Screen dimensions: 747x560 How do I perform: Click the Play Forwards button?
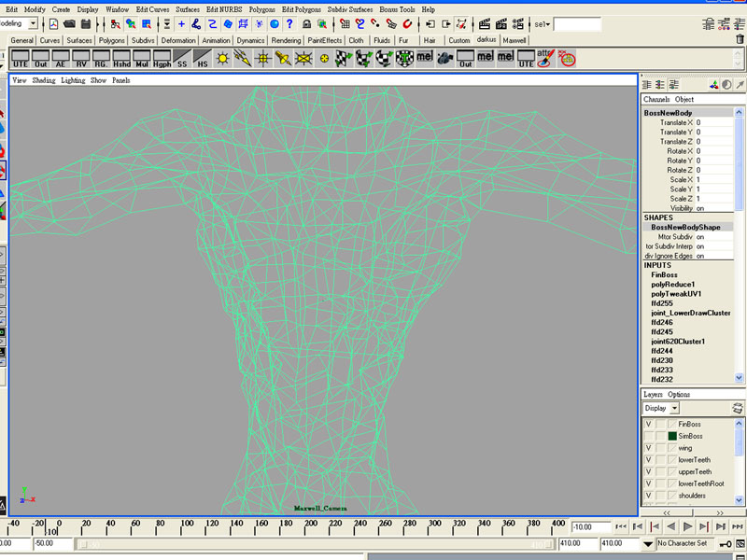pos(687,526)
